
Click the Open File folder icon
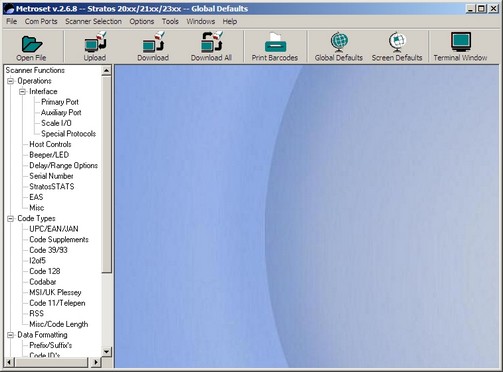click(x=31, y=44)
